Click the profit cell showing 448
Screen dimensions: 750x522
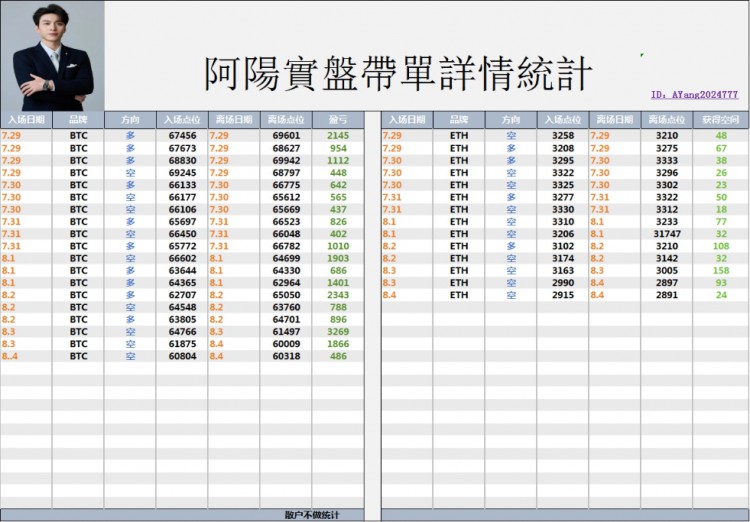(x=338, y=173)
